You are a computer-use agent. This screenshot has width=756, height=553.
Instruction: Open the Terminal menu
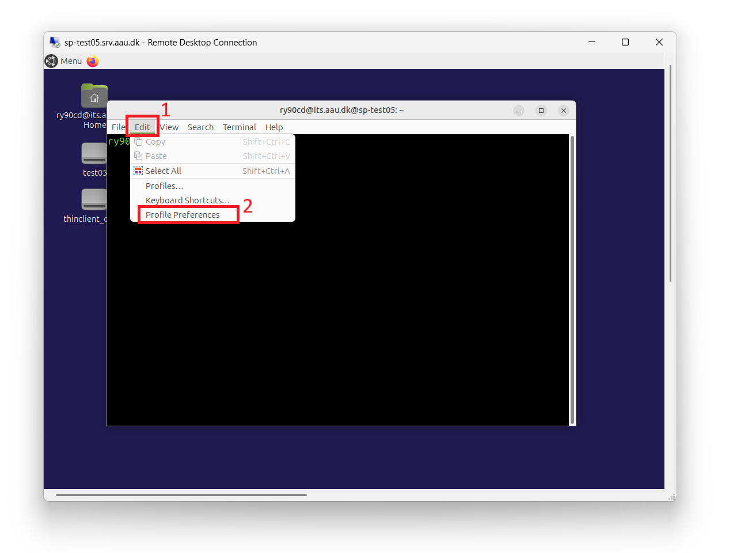[x=239, y=127]
